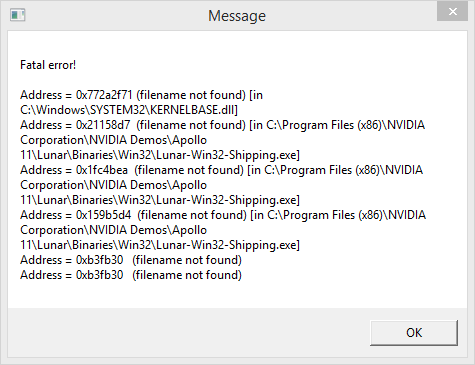Viewport: 475px width, 365px height.
Task: Click OK to dismiss the fatal error
Action: [x=414, y=333]
